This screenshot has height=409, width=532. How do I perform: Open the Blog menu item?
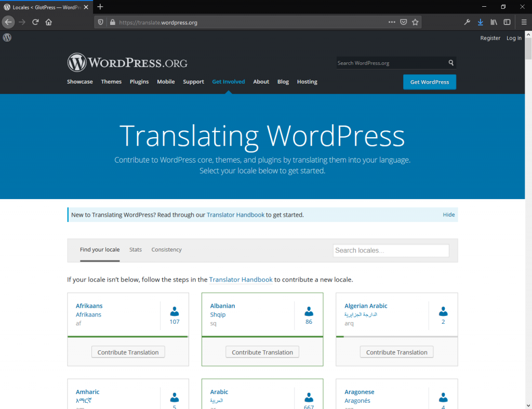(x=283, y=82)
